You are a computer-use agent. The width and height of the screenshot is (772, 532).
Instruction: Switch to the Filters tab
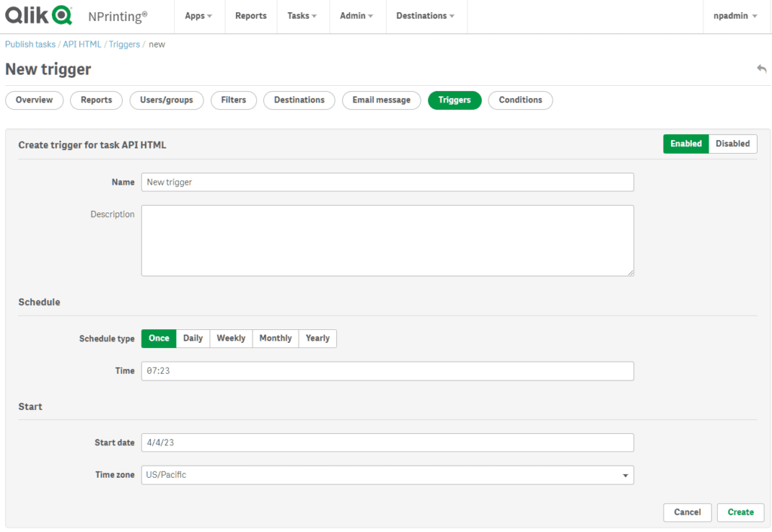[234, 100]
